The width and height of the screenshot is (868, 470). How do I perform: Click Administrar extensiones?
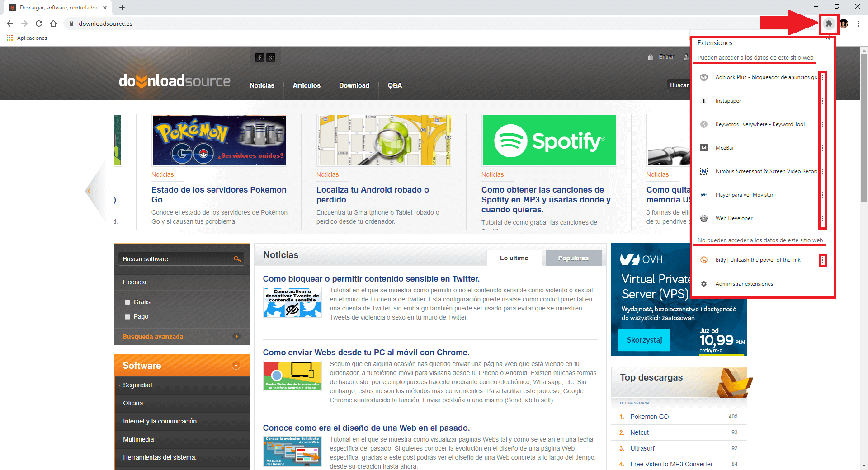click(x=744, y=284)
